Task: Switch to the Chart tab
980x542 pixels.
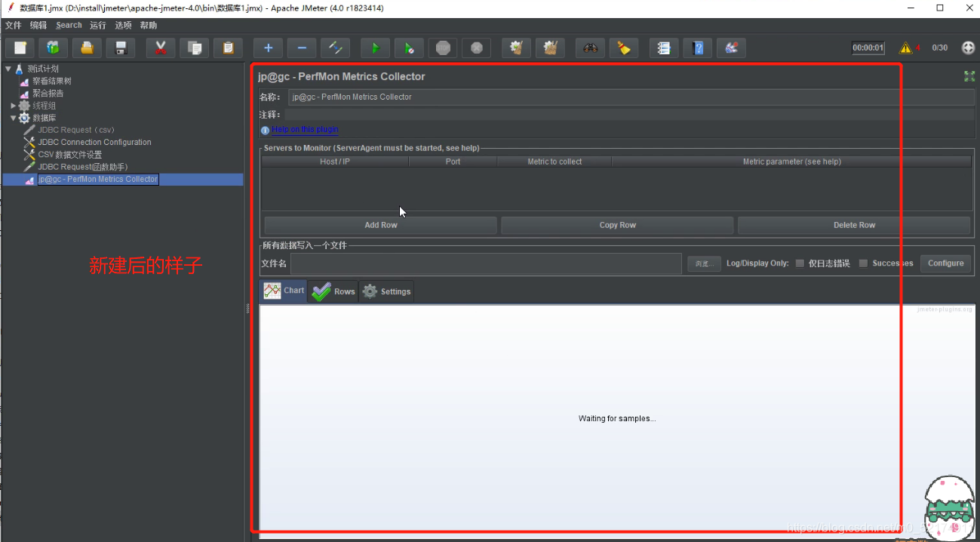Action: pyautogui.click(x=284, y=291)
